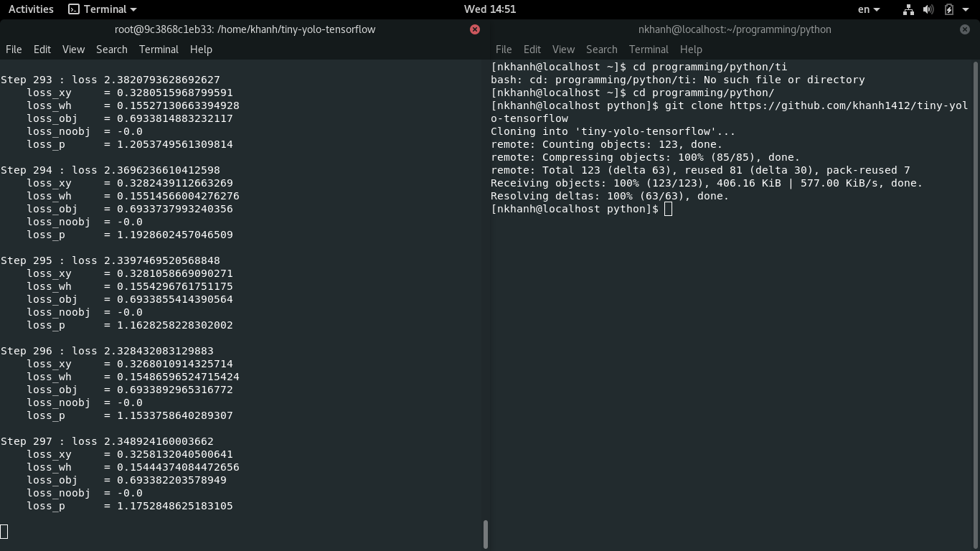Open File menu in right terminal
Screen dimensions: 980x551
tap(504, 50)
